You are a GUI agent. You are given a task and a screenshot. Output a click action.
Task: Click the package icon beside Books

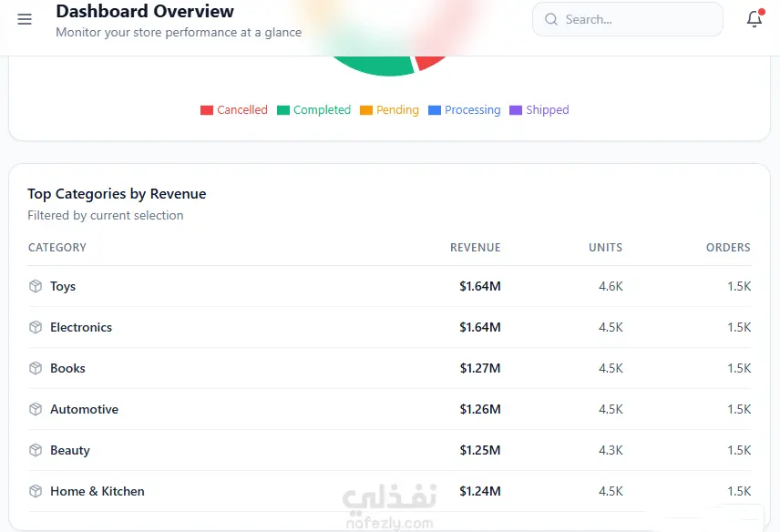click(x=36, y=368)
